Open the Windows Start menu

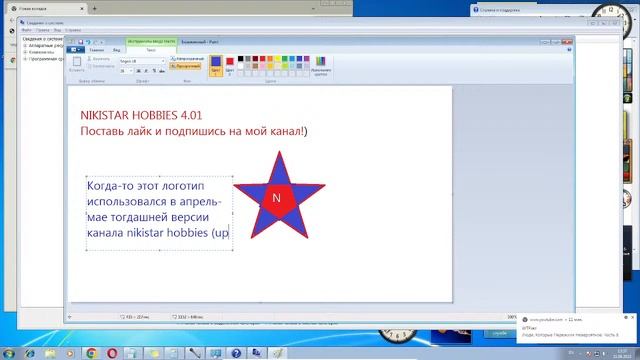(9, 353)
